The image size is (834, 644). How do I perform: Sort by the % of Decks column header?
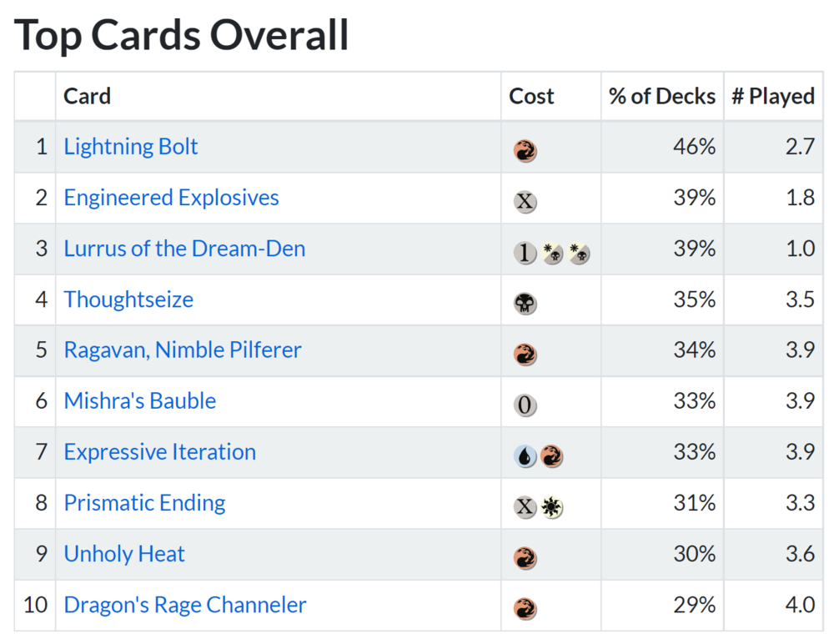(x=662, y=96)
